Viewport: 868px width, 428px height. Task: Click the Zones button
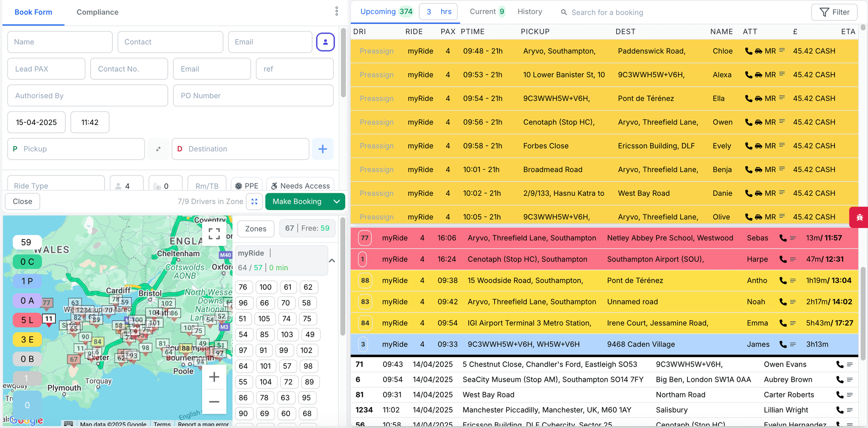tap(256, 229)
